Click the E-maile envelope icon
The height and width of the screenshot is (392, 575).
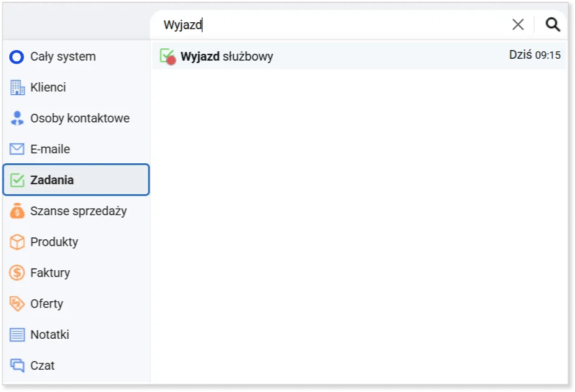17,150
